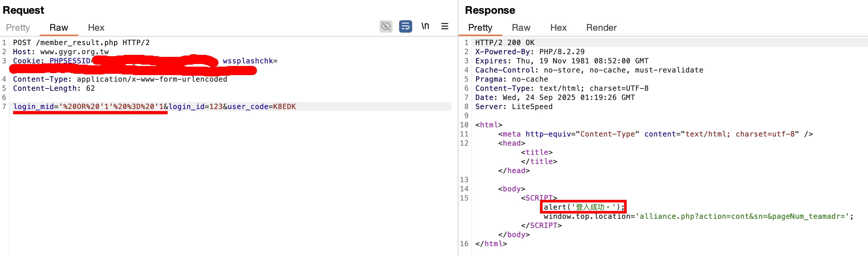Viewport: 868px width, 256px height.
Task: Select the Request Raw tab
Action: point(59,28)
